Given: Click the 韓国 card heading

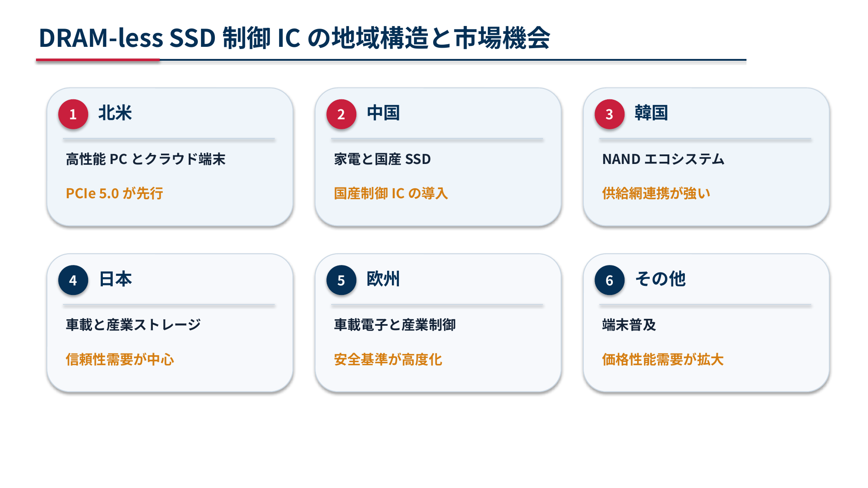Looking at the screenshot, I should pyautogui.click(x=651, y=113).
